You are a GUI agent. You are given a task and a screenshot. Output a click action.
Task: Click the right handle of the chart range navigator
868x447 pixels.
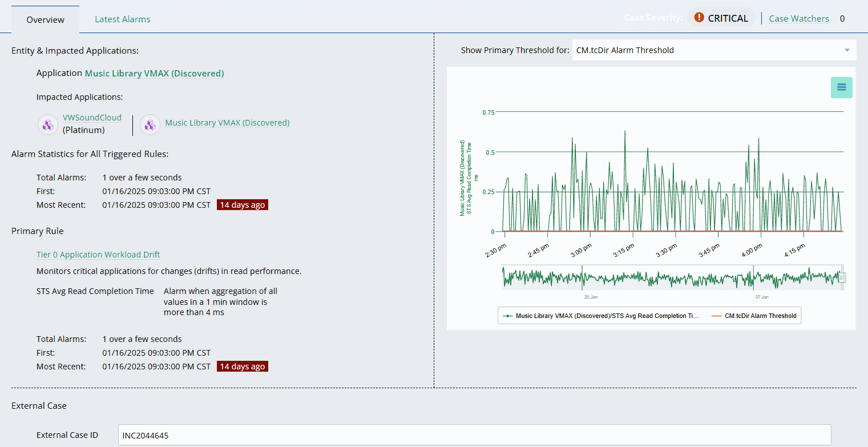coord(842,277)
